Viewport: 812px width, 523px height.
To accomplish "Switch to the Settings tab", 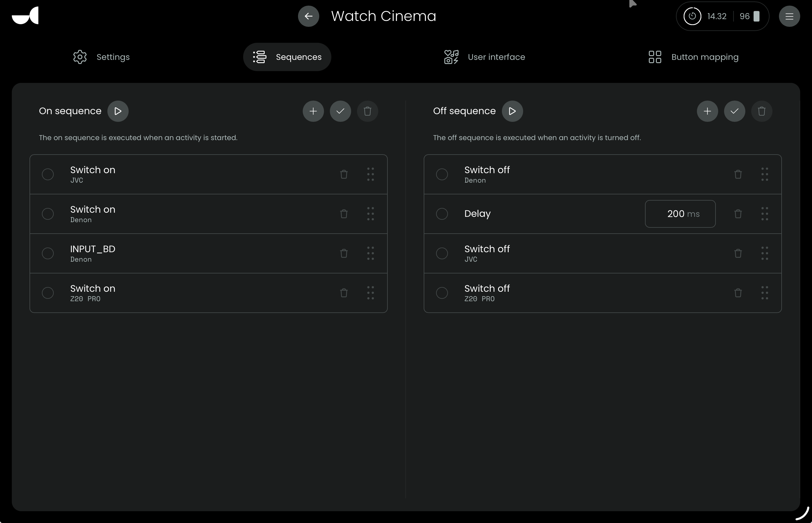I will coord(102,57).
